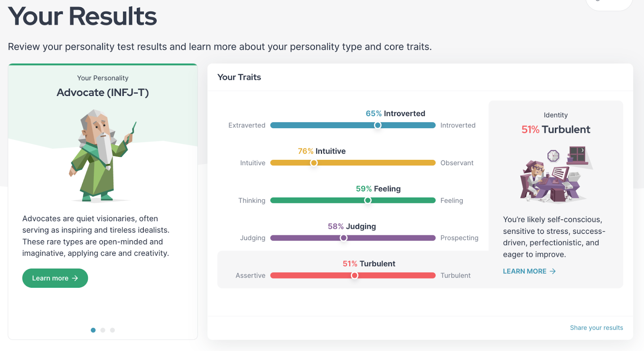The image size is (644, 351).
Task: Click the Intuitive yellow slider handle
Action: (314, 163)
